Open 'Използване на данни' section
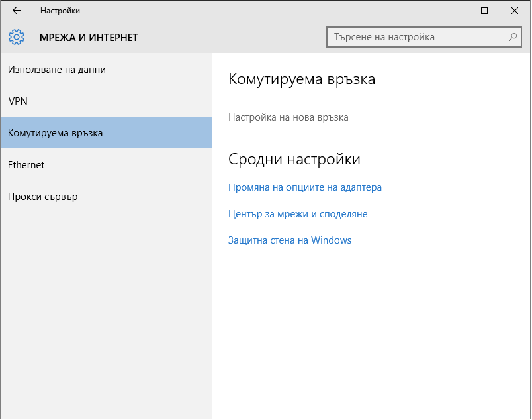 point(106,70)
